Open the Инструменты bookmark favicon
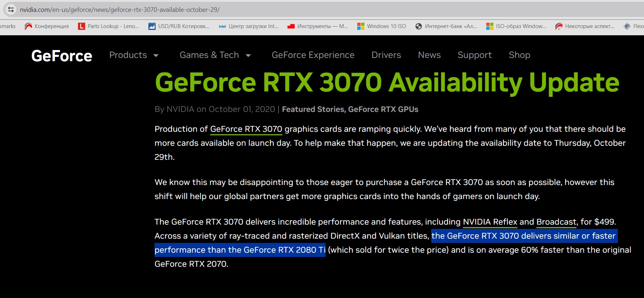Viewport: 644px width, 298px height. point(291,26)
